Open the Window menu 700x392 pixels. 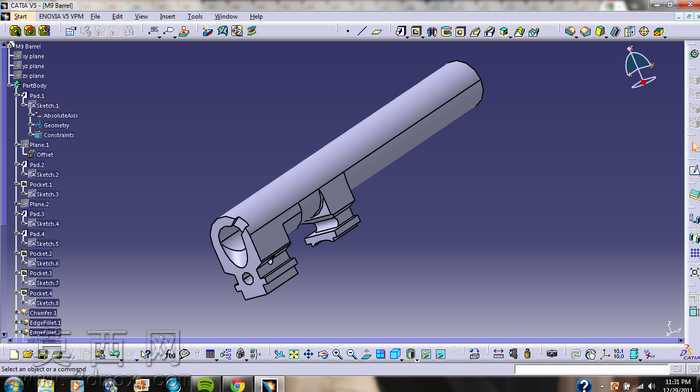point(226,17)
